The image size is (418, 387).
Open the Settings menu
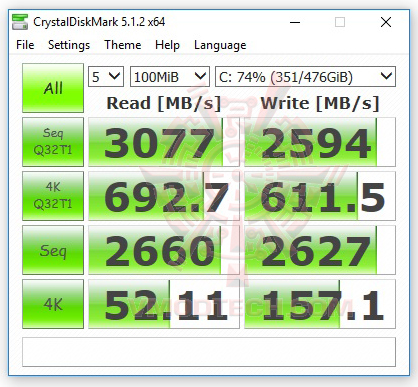(x=69, y=45)
